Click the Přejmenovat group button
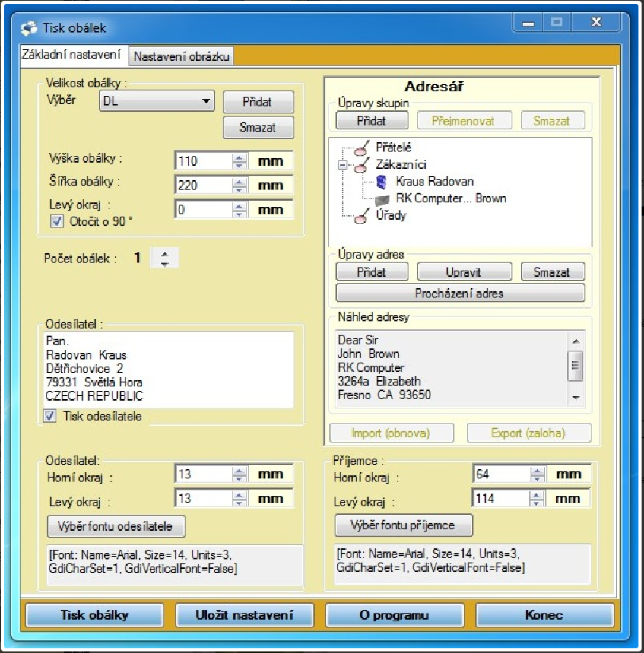Image resolution: width=644 pixels, height=653 pixels. (x=464, y=121)
